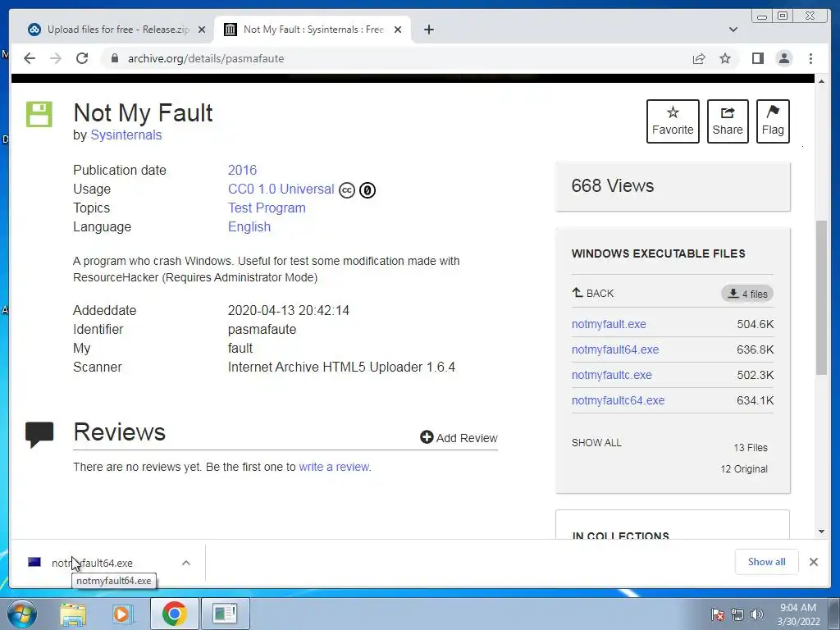Click Show all downloads
The width and height of the screenshot is (840, 630).
pos(766,561)
